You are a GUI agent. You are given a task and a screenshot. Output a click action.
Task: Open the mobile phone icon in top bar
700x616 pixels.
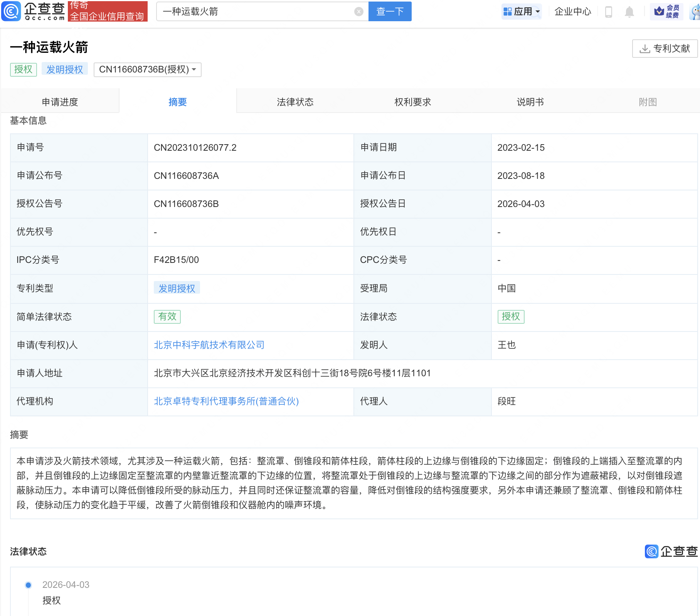click(x=609, y=12)
